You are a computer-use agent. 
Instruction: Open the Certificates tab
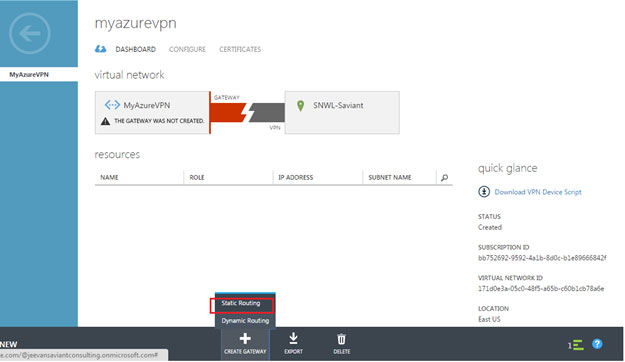(x=240, y=49)
